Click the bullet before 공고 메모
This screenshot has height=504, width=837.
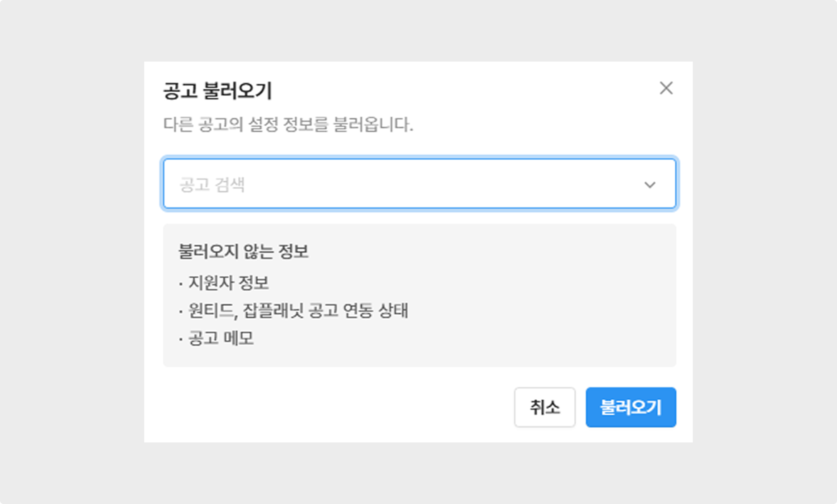click(x=181, y=339)
